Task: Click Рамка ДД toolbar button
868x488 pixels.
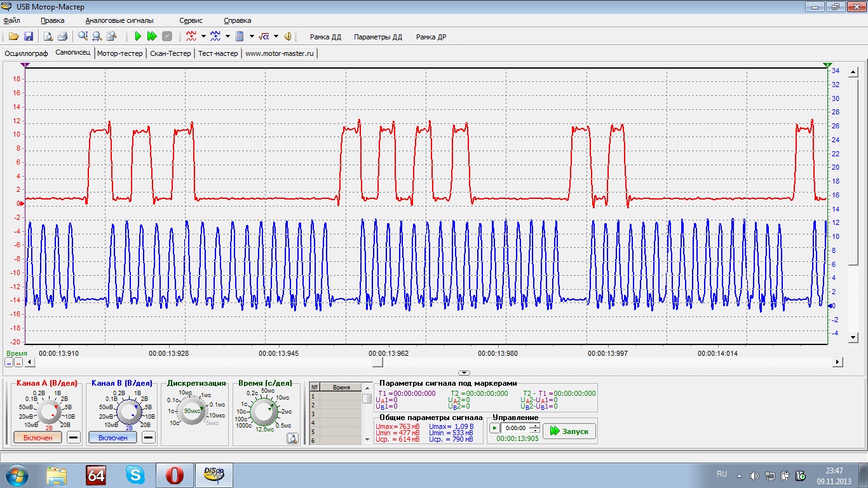Action: 325,37
